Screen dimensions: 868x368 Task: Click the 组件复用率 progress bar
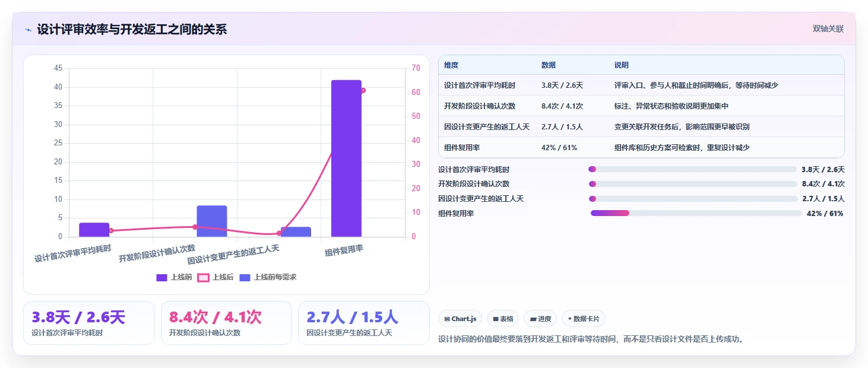696,213
